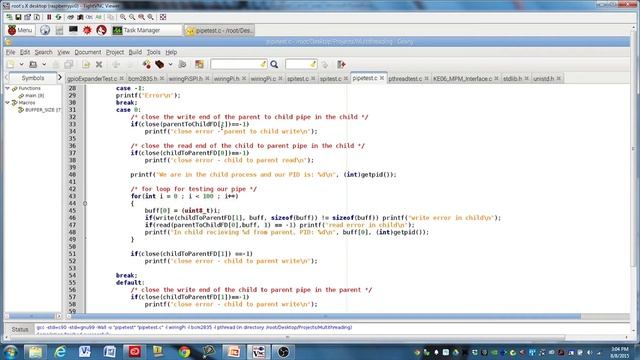Click TightVNC Zoom out icon

click(x=132, y=17)
